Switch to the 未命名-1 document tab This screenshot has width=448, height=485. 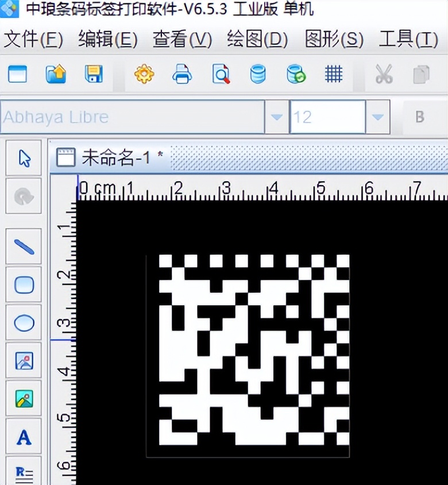click(x=110, y=157)
